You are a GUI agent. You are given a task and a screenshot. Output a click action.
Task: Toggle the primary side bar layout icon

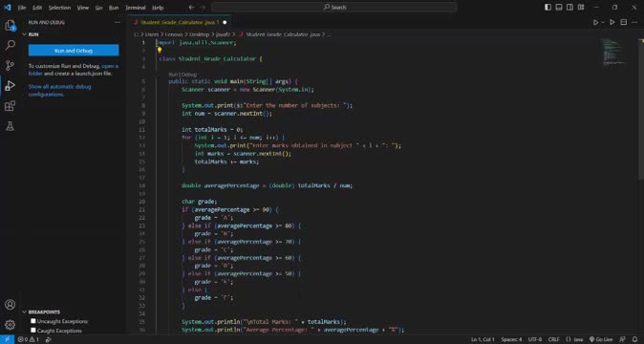pyautogui.click(x=547, y=8)
